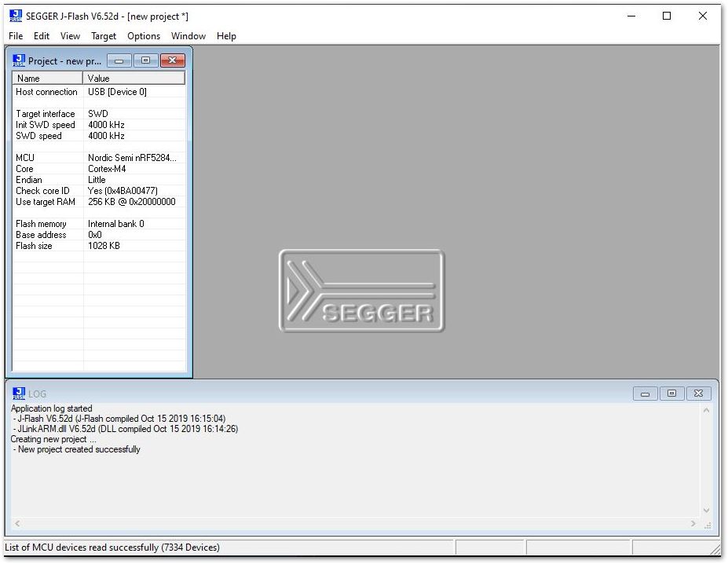728x564 pixels.
Task: Select the Target interface row
Action: 99,114
